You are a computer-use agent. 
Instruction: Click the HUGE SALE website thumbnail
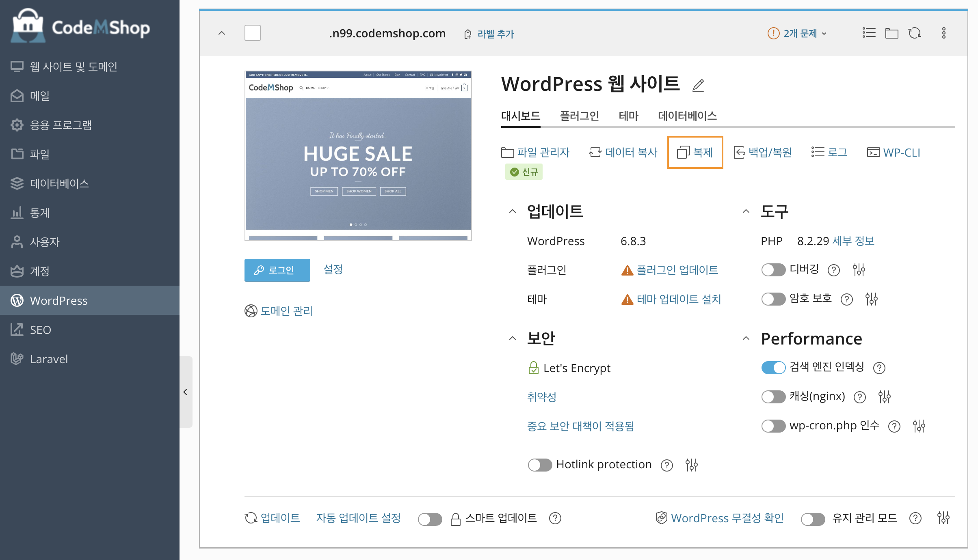[x=358, y=156]
